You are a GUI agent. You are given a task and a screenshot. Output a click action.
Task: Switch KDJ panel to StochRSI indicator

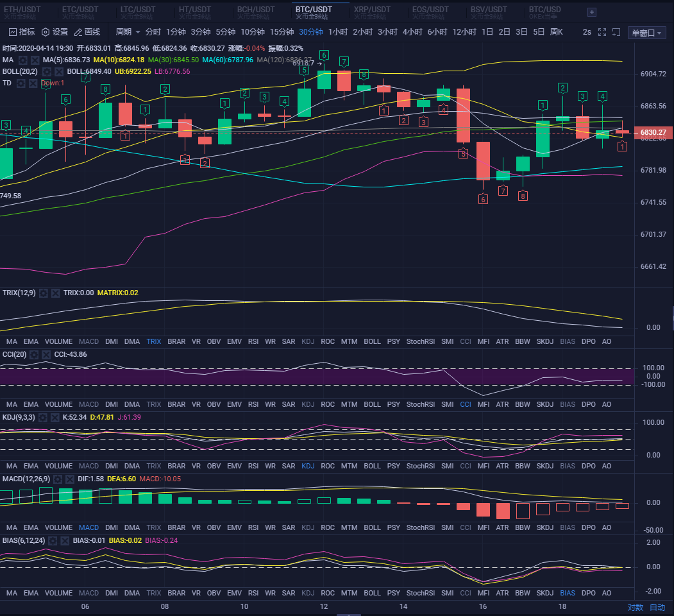click(421, 466)
